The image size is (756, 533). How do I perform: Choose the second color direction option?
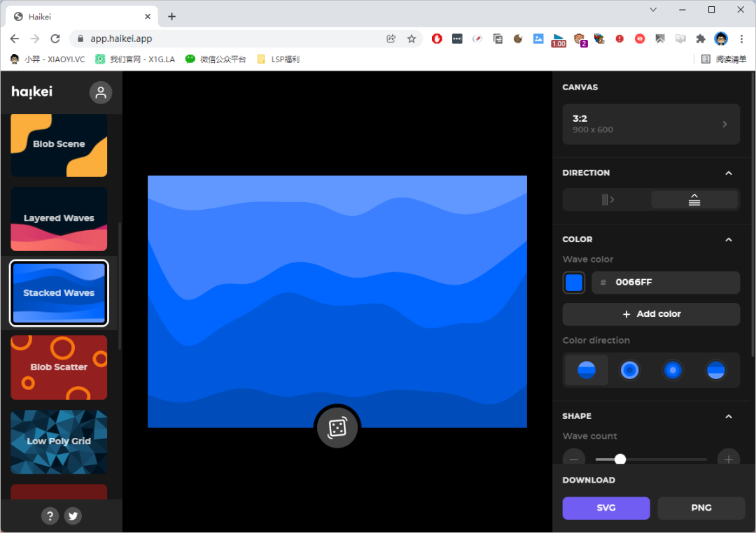[x=629, y=370]
